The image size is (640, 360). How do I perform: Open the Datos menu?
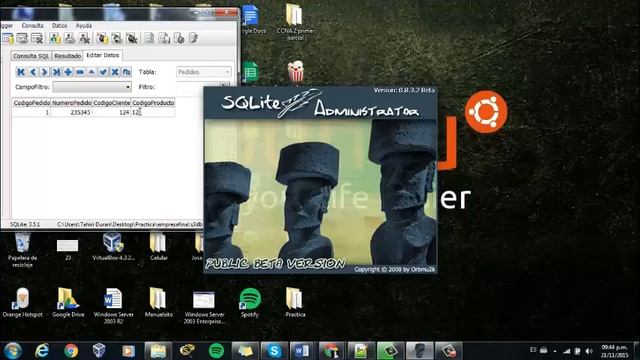pos(60,25)
